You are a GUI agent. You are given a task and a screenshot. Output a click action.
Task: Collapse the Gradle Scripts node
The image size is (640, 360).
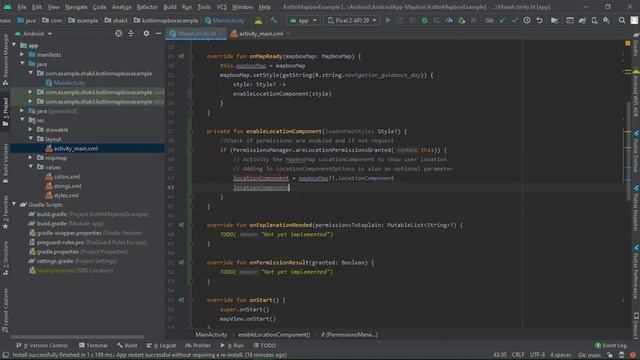coord(15,205)
